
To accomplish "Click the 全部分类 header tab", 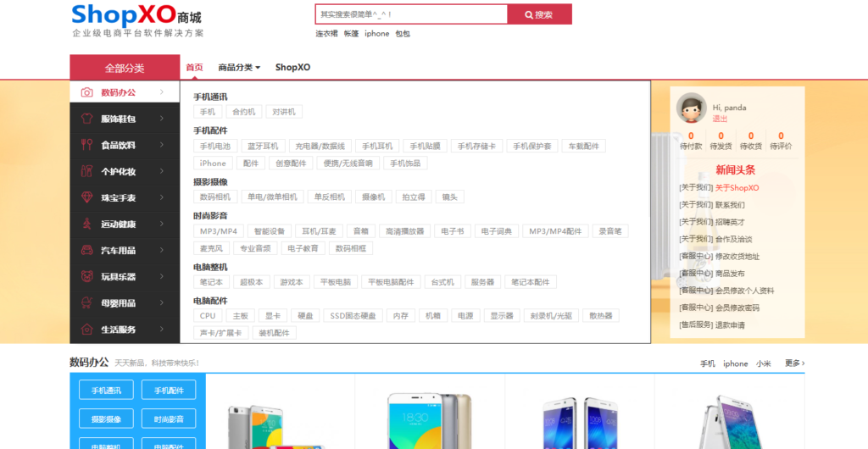I will pyautogui.click(x=125, y=68).
